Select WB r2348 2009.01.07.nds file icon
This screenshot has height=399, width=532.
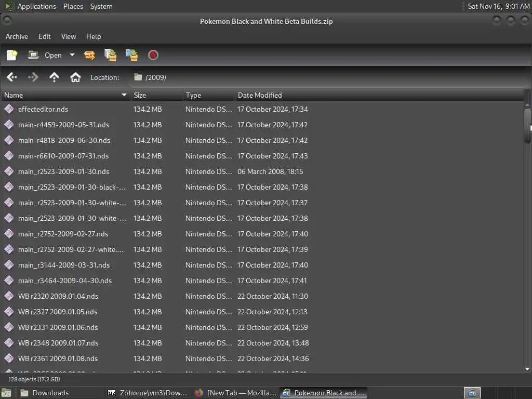click(9, 343)
